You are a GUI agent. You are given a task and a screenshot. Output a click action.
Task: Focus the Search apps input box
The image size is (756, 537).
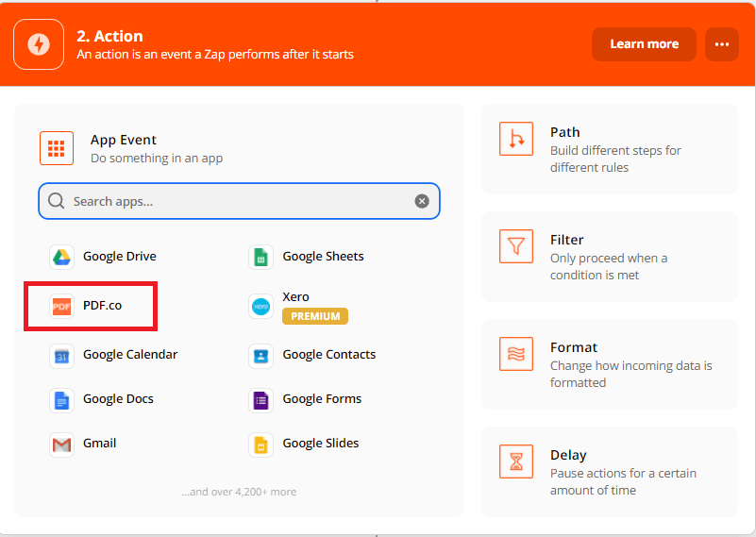[236, 201]
